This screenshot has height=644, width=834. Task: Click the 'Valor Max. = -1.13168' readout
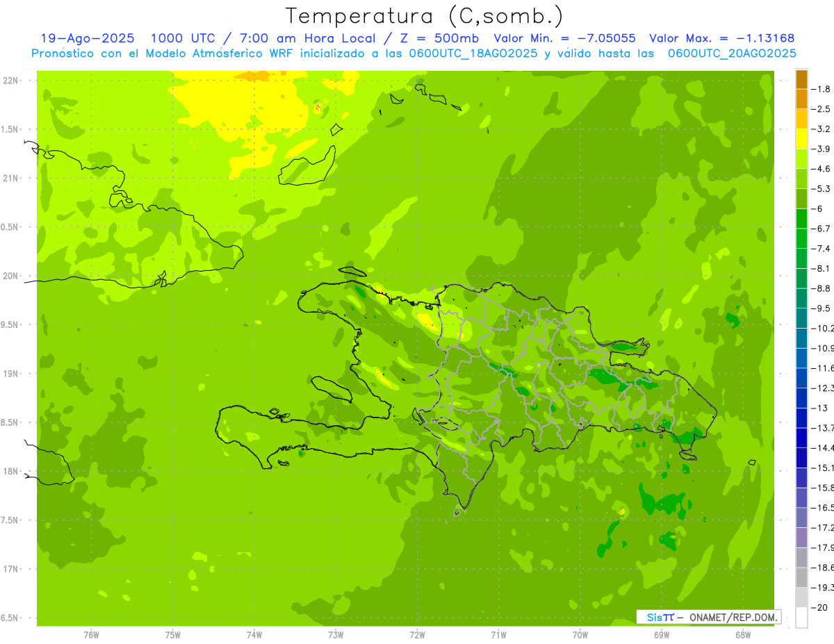[x=721, y=38]
